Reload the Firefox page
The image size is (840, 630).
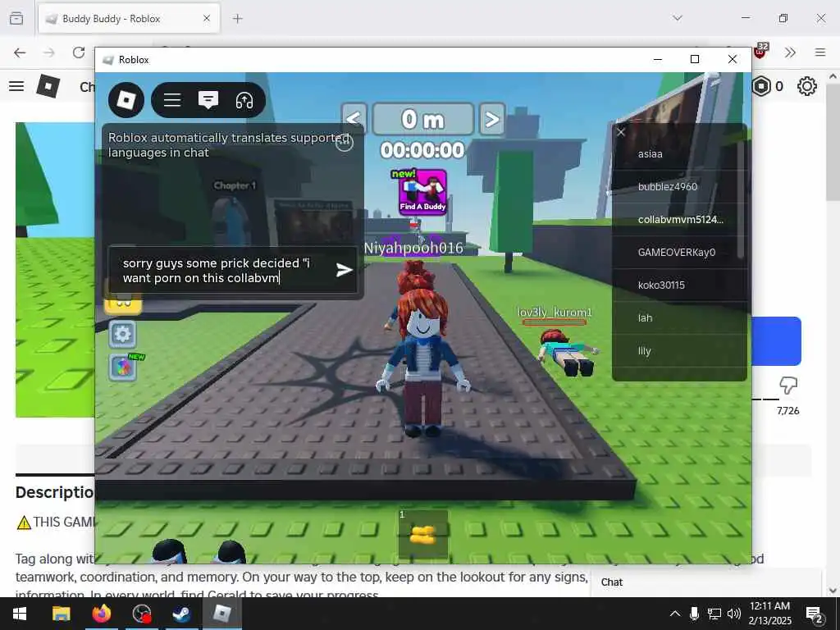[x=79, y=52]
